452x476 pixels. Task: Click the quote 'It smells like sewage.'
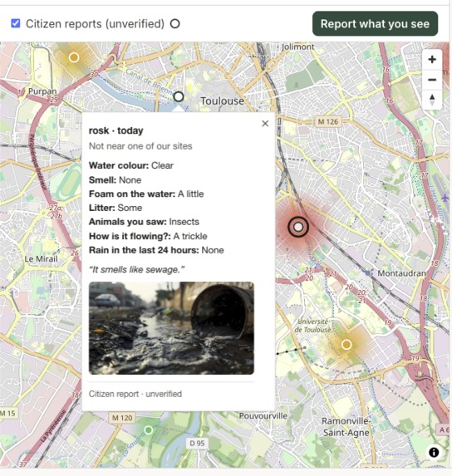point(136,270)
